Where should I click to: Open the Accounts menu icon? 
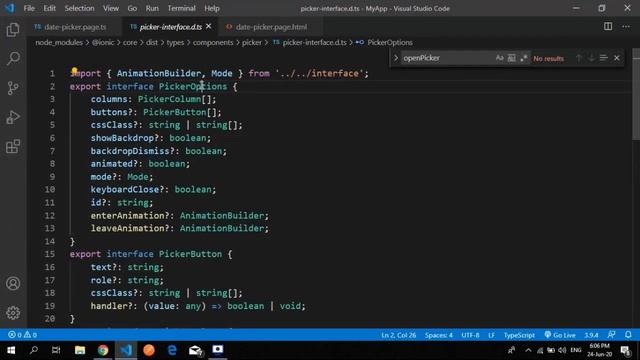coord(13,283)
